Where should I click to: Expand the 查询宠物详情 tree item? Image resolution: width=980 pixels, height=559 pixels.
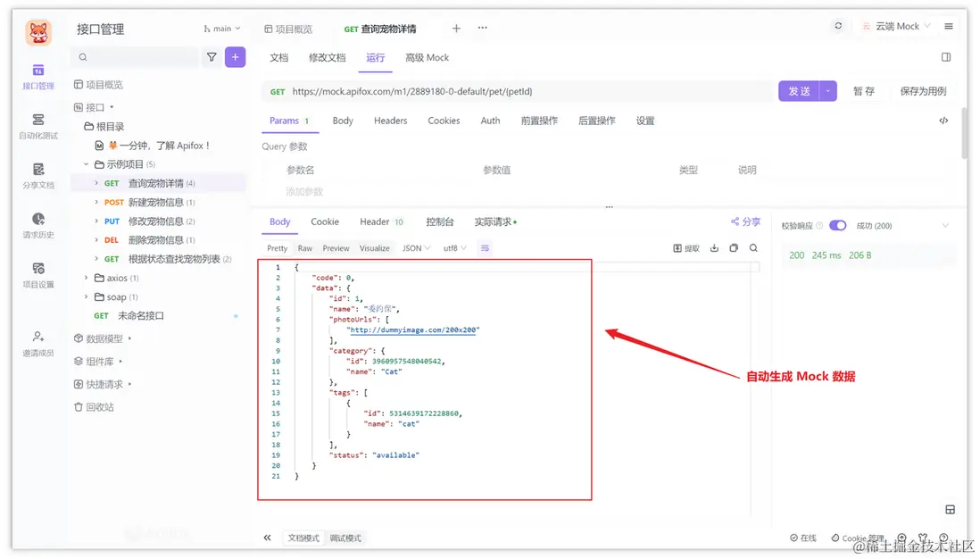pyautogui.click(x=96, y=183)
